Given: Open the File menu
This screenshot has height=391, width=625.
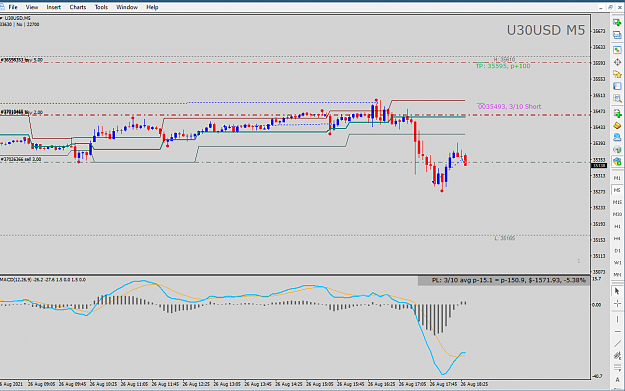Looking at the screenshot, I should (13, 7).
